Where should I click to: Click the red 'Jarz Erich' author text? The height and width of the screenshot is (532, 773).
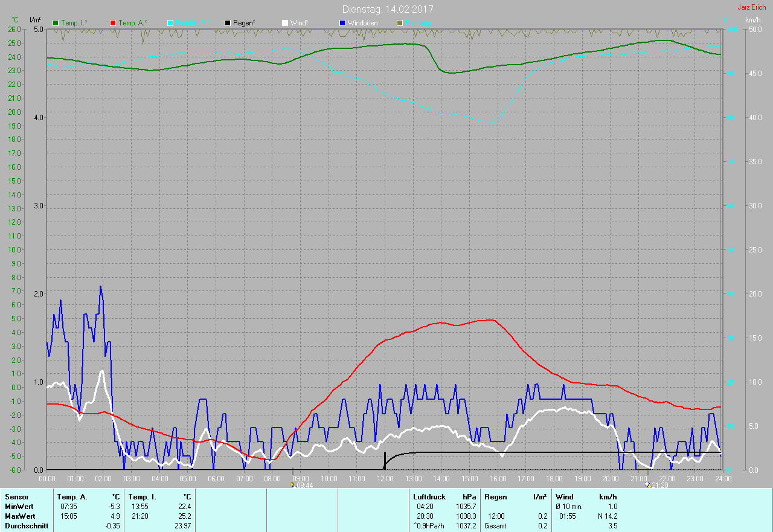[751, 7]
